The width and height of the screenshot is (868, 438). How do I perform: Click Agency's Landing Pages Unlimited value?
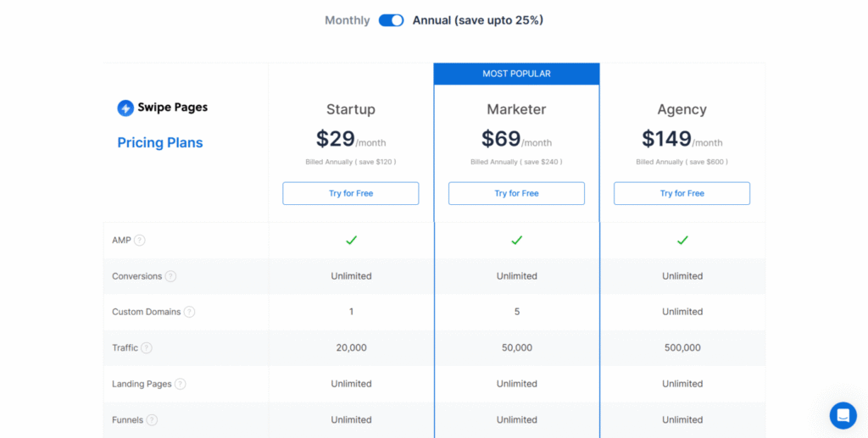pos(682,384)
